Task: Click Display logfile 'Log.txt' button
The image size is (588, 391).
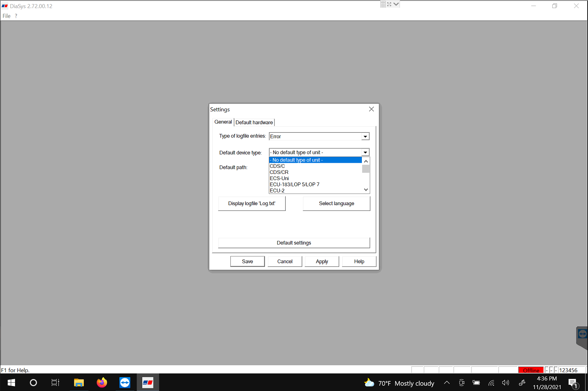Action: [x=252, y=203]
